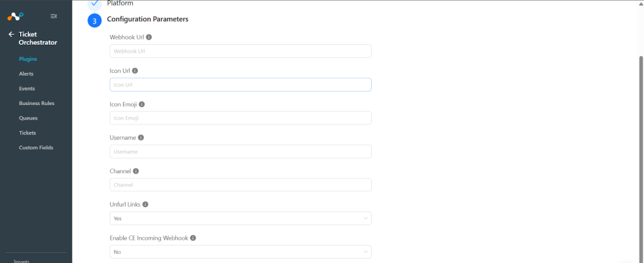
Task: Open the Plugins menu item
Action: 28,59
